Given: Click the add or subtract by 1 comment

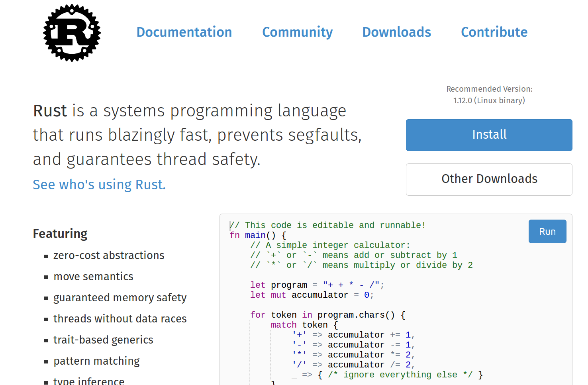Looking at the screenshot, I should coord(354,255).
